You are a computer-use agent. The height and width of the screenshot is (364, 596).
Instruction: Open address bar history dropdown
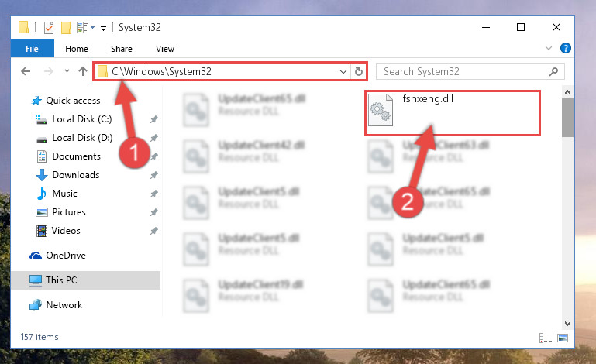pos(343,71)
